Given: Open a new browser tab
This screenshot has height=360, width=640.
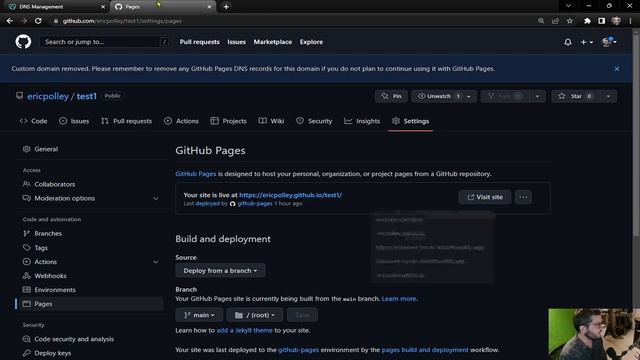Looking at the screenshot, I should coord(226,7).
